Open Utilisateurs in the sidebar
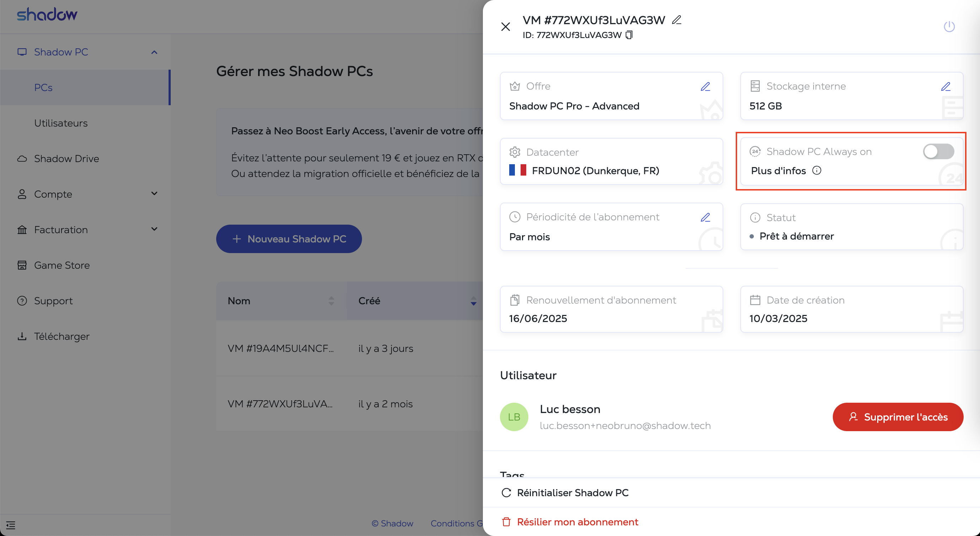Viewport: 980px width, 536px height. 61,123
